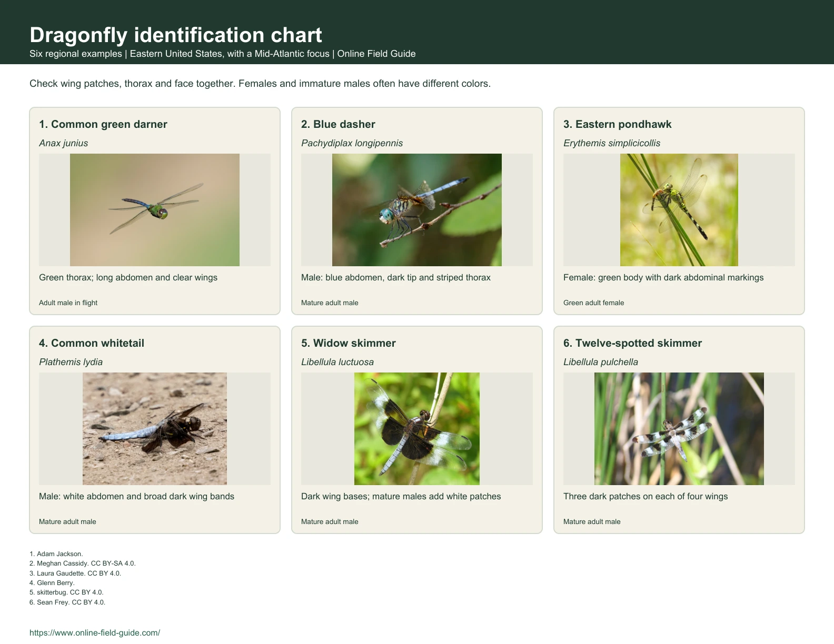Click the caption 'Green adult female'
Screen dimensions: 834x644
point(593,303)
